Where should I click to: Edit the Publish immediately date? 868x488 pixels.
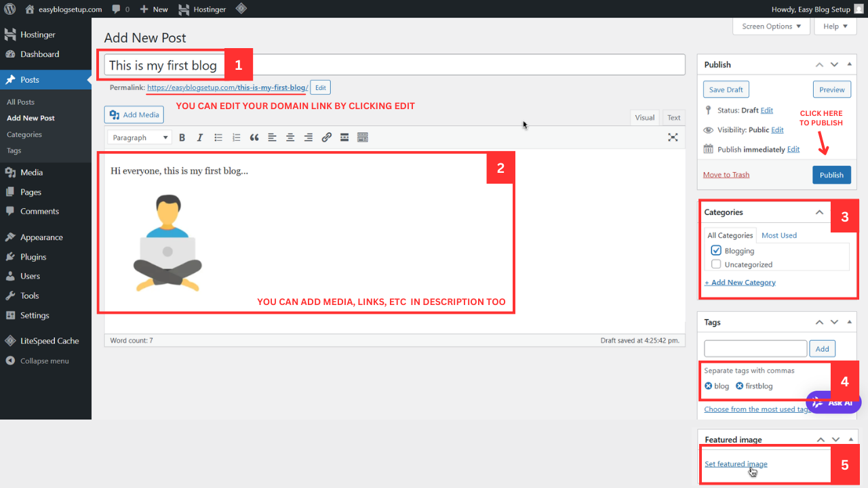click(793, 150)
